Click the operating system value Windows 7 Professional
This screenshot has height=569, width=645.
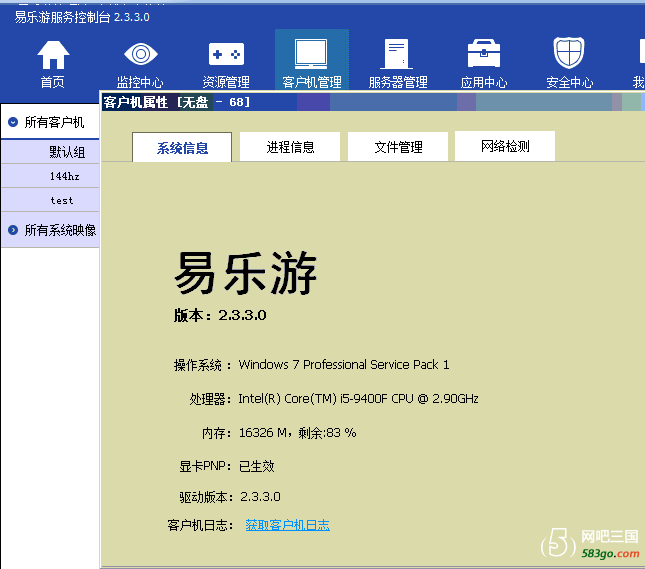click(344, 365)
